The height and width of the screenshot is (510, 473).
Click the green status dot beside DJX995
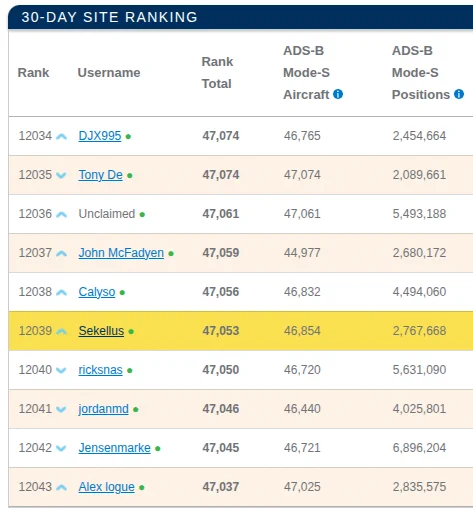click(x=128, y=137)
